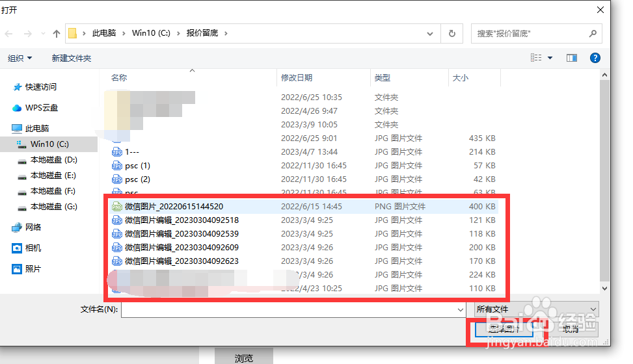Screen dimensions: 633x364
Task: Open WPS云盘 in the sidebar
Action: tap(42, 108)
